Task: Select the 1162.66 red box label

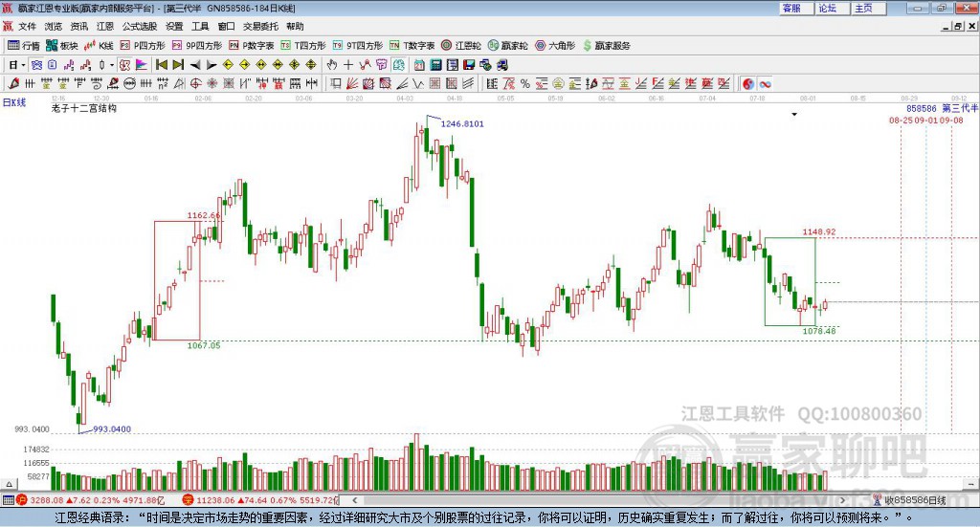Action: [203, 215]
